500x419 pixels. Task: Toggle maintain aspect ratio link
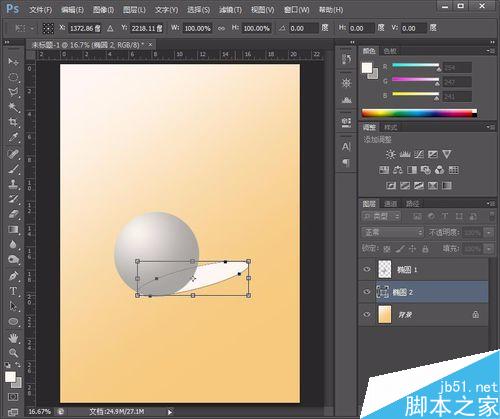(221, 29)
